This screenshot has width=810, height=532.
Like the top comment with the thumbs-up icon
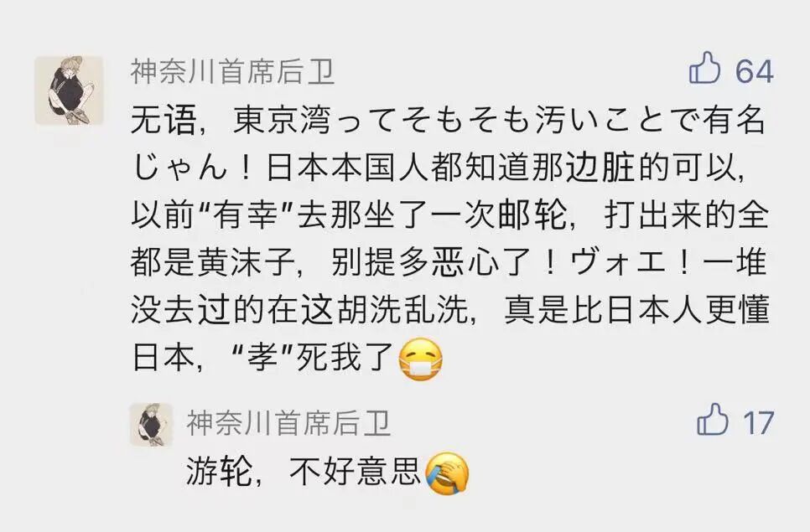point(704,68)
